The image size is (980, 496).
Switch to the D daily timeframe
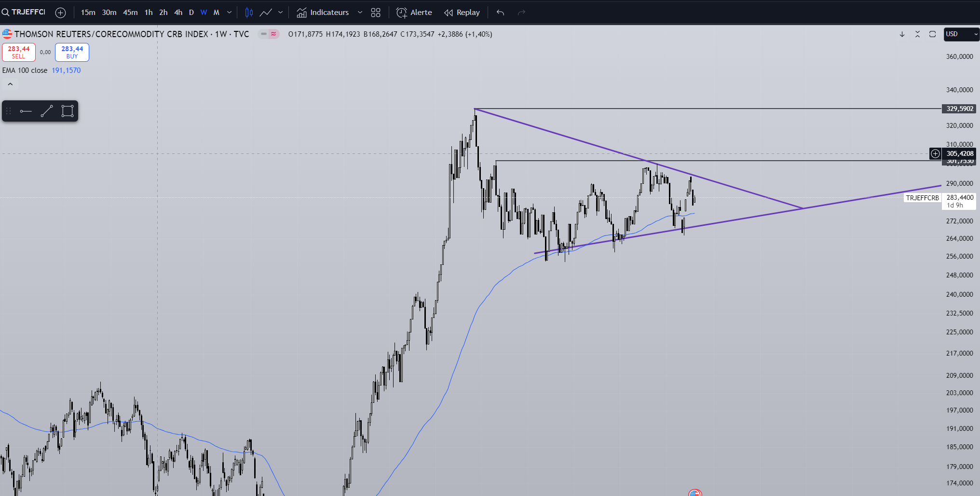click(191, 13)
